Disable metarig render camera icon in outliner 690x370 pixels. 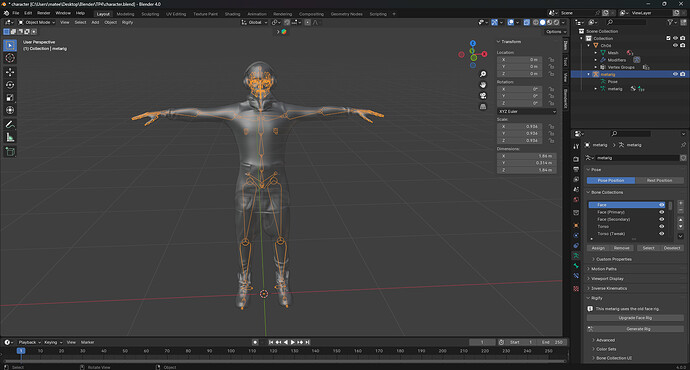(x=683, y=74)
